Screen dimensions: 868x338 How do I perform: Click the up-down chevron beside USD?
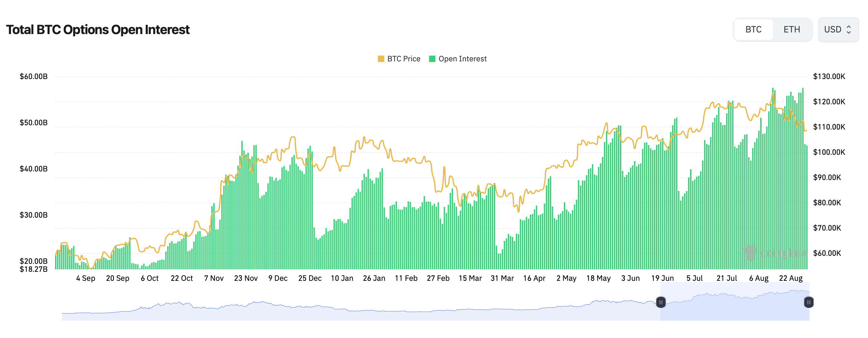(848, 30)
